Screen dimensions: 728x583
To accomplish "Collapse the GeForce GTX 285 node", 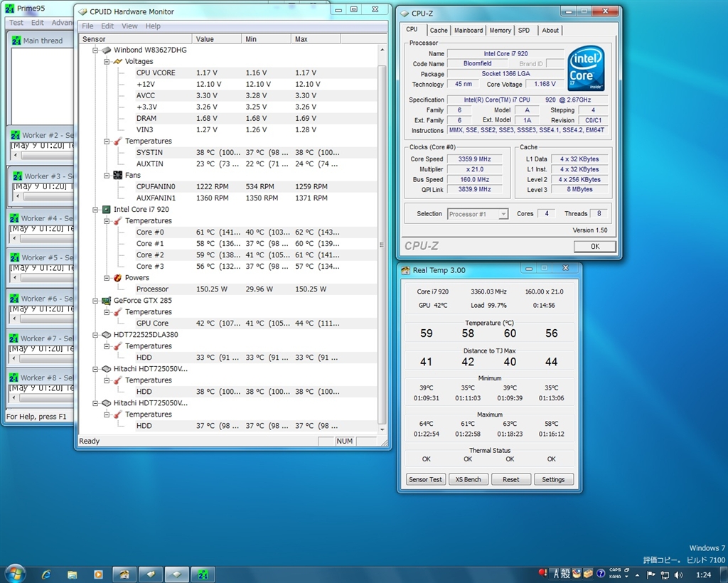I will pyautogui.click(x=95, y=300).
